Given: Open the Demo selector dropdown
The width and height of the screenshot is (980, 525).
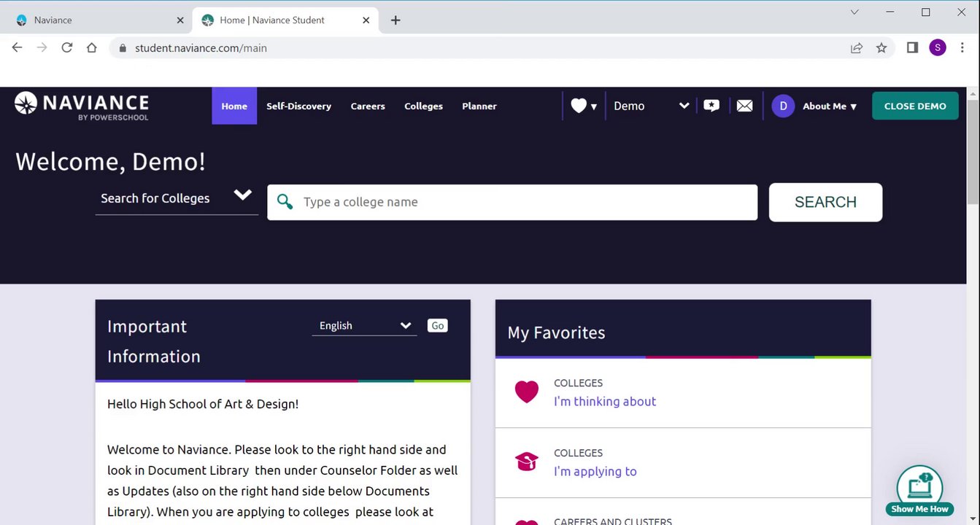Looking at the screenshot, I should tap(651, 106).
